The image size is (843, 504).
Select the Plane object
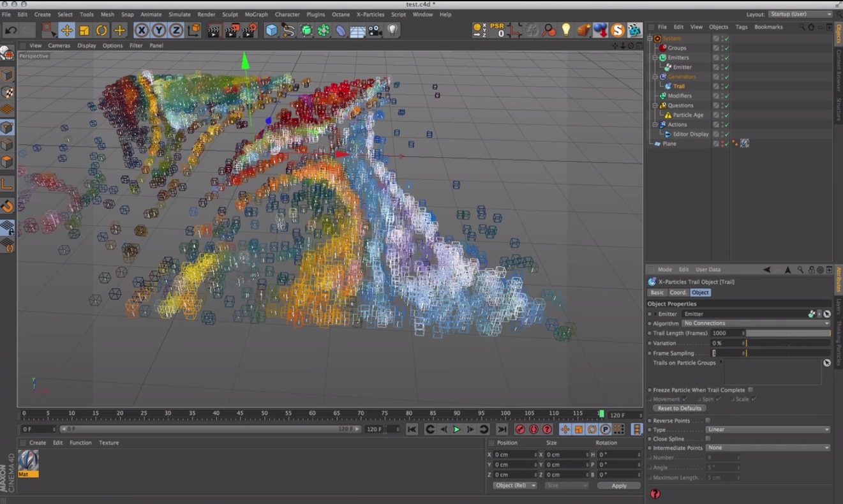pyautogui.click(x=669, y=144)
